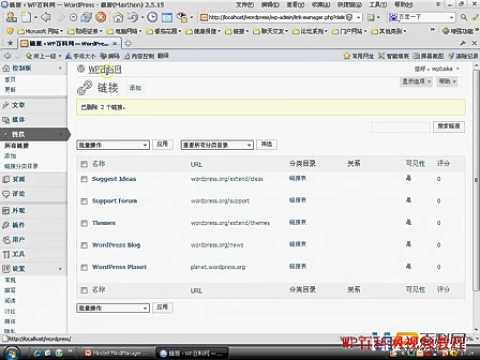Click the clear history (清除记录) toolbar item
Image resolution: width=480 pixels, height=360 pixels.
tap(463, 56)
